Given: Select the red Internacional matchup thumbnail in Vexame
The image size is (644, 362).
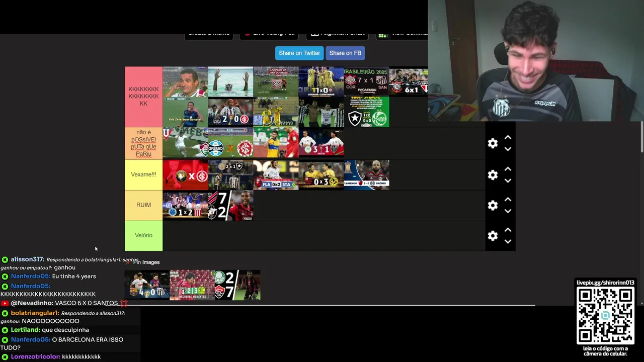Looking at the screenshot, I should point(185,175).
